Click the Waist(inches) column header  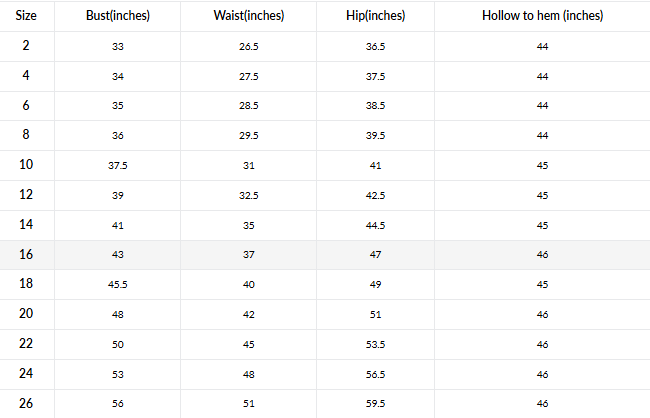[249, 17]
